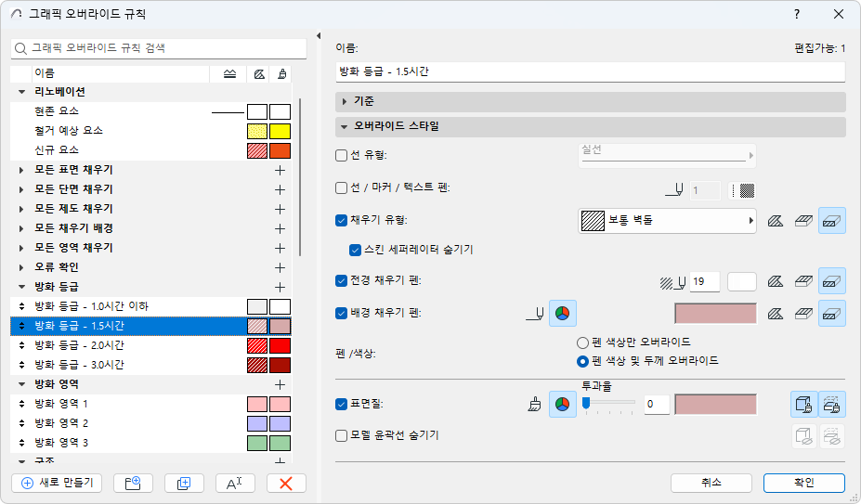Collapse the 리노베이션 group
The image size is (861, 504).
(22, 92)
